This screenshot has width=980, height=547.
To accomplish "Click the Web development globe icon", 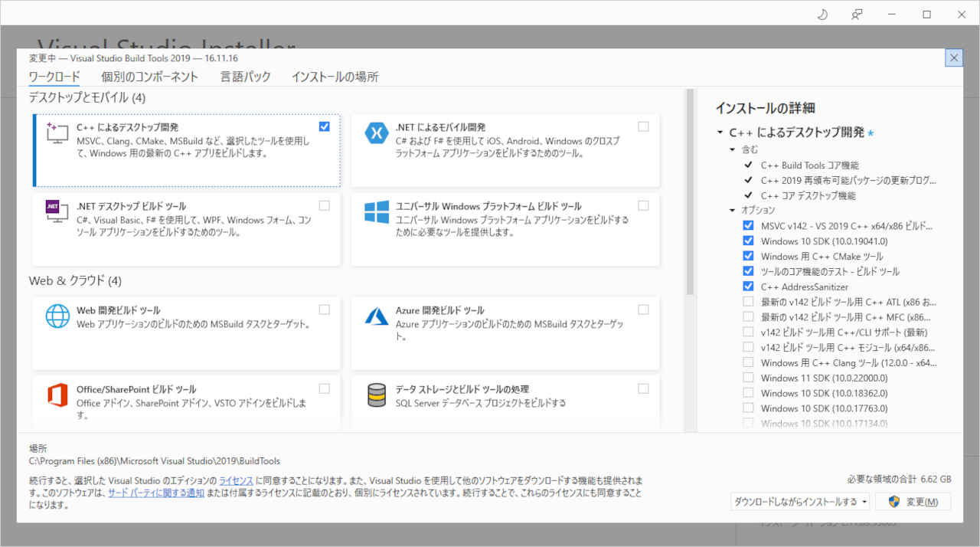I will pyautogui.click(x=58, y=316).
